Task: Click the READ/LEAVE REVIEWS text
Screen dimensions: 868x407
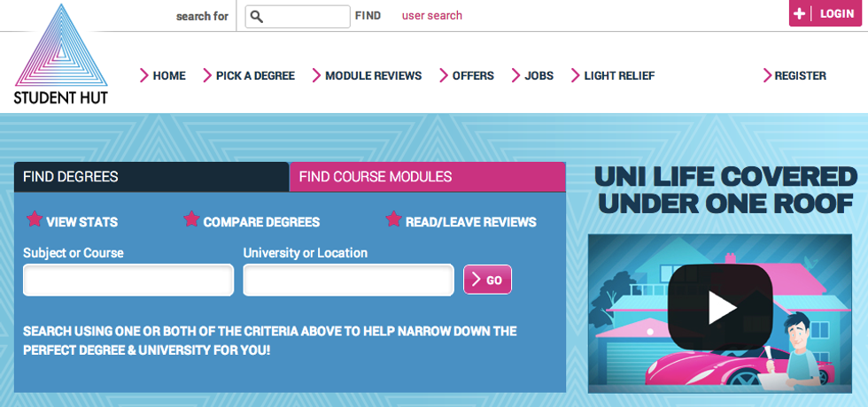Action: click(471, 222)
